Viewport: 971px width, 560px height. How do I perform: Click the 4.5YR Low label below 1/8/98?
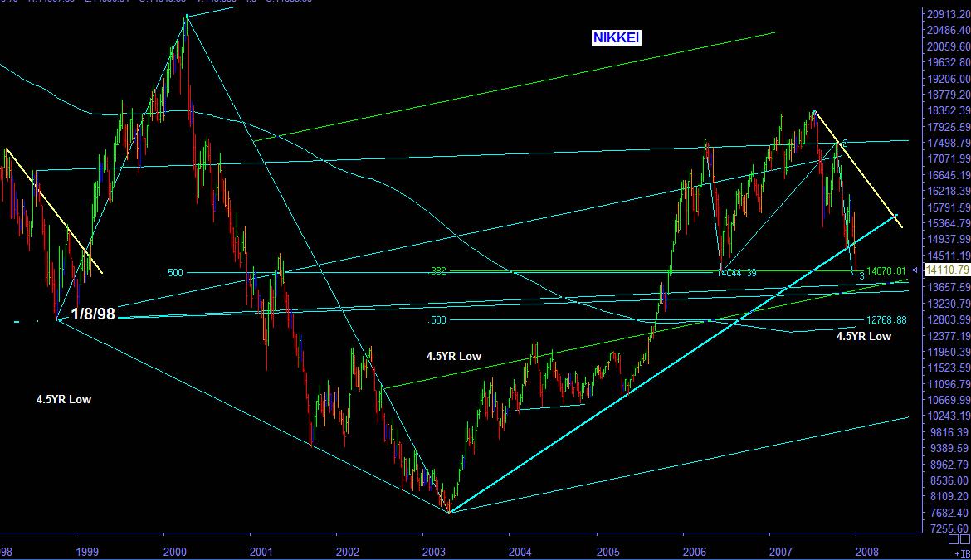coord(64,400)
